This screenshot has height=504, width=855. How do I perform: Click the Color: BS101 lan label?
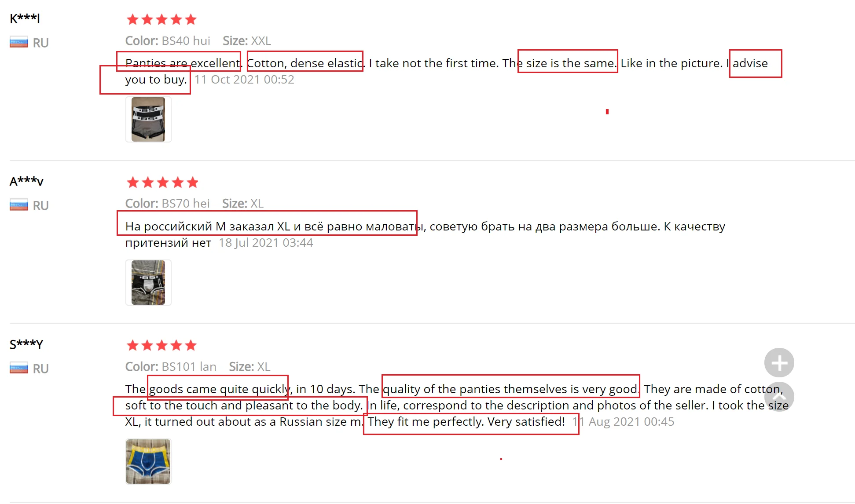pyautogui.click(x=171, y=367)
